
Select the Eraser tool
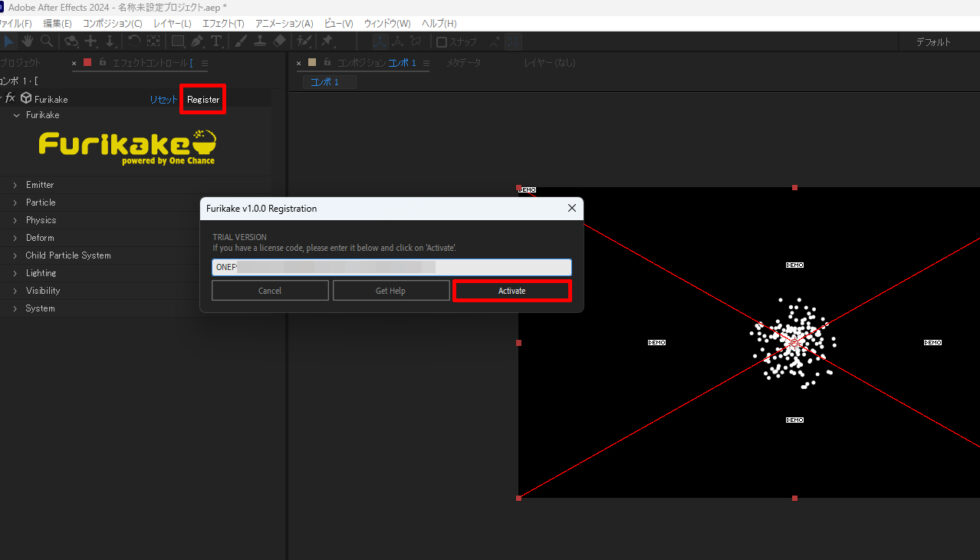279,42
